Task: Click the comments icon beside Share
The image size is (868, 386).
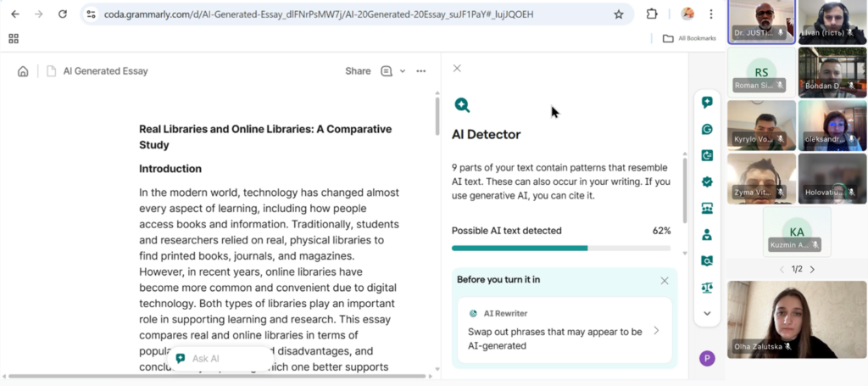Action: [x=387, y=71]
